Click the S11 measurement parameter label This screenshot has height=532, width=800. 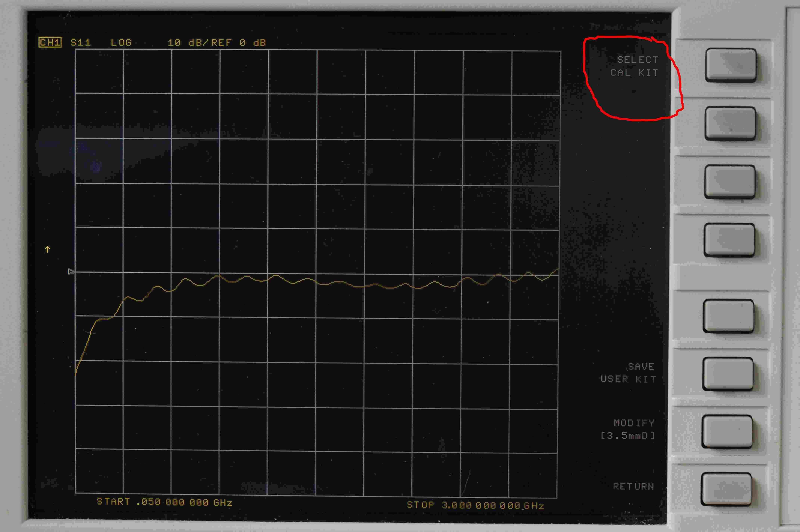tap(81, 42)
